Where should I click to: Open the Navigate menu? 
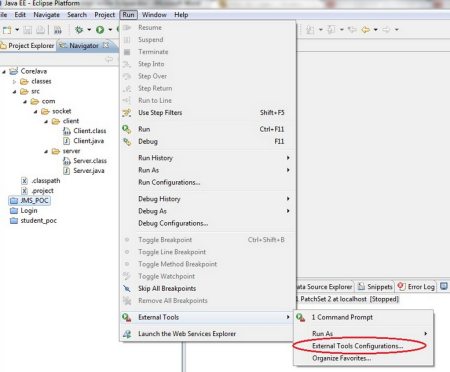point(46,15)
